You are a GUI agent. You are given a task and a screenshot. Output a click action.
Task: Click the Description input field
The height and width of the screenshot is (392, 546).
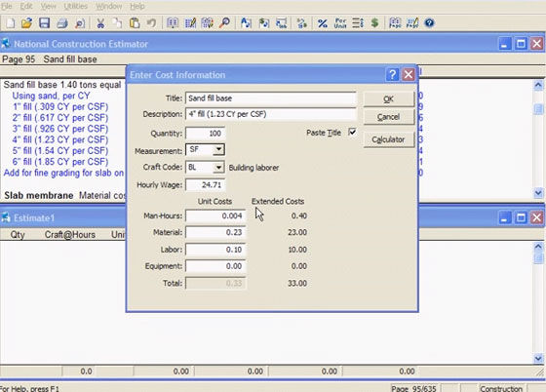[x=271, y=114]
